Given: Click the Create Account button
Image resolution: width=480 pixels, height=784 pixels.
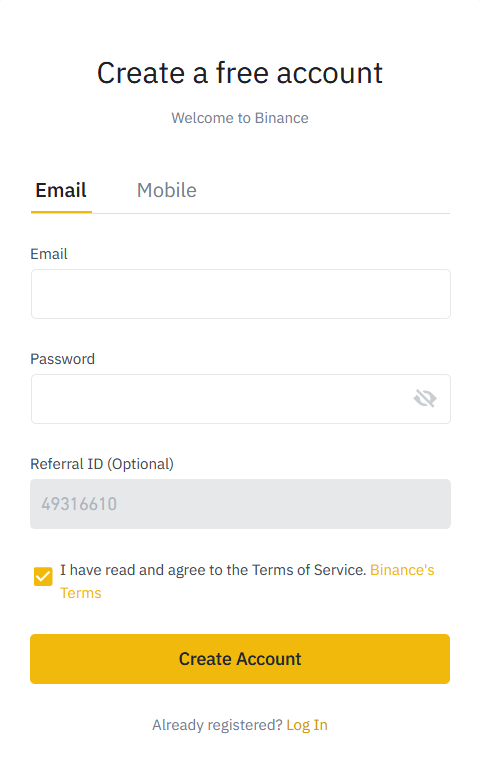Looking at the screenshot, I should click(x=240, y=659).
